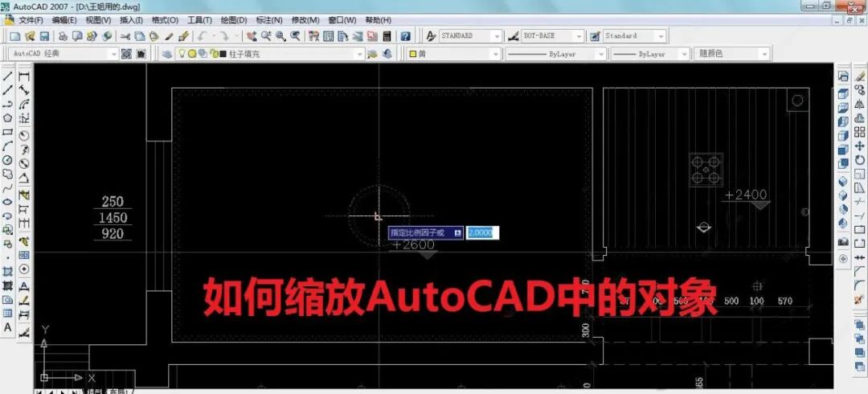Open the 随颜色 plot style dropdown

pos(764,54)
